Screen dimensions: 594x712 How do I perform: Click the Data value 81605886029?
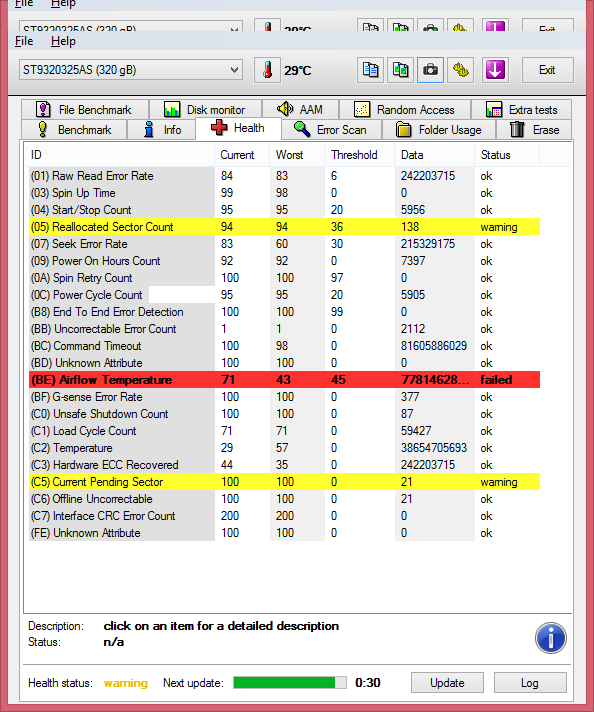(434, 346)
